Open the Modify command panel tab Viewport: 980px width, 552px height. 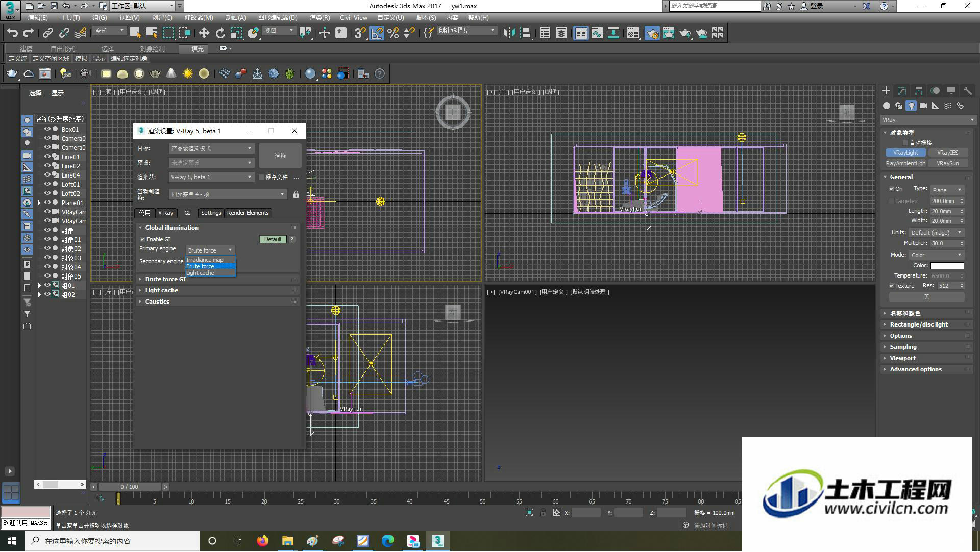tap(902, 90)
